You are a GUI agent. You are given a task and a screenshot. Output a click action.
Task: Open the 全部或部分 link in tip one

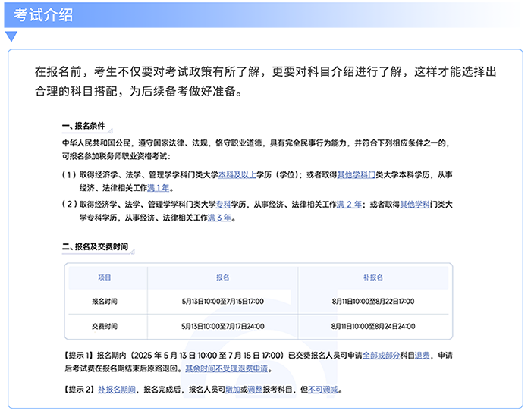point(380,354)
